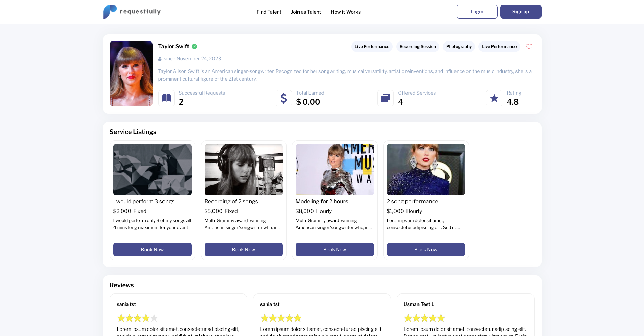Viewport: 644px width, 336px height.
Task: Click the star rating on Usman Test 1 review
Action: (x=424, y=318)
